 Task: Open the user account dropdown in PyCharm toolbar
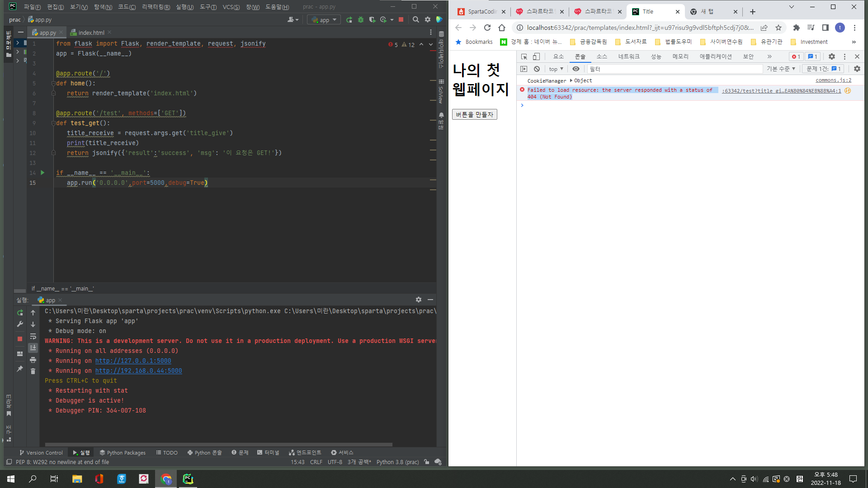point(293,20)
